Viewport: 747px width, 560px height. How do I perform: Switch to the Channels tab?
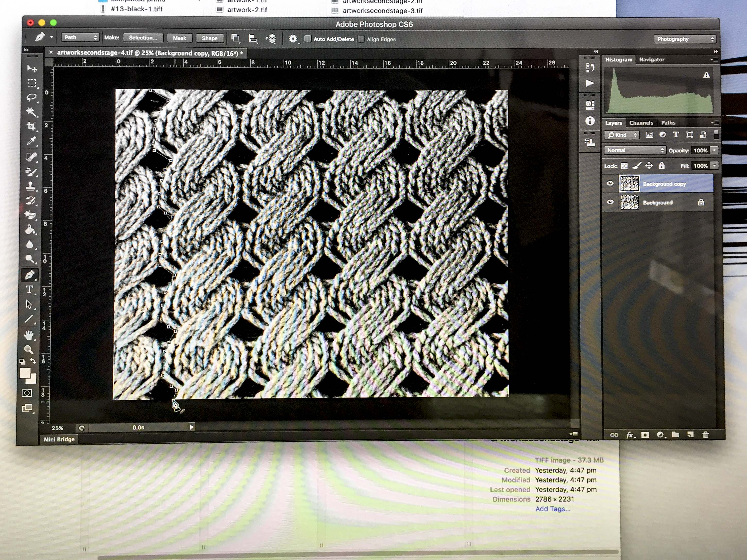[x=641, y=123]
